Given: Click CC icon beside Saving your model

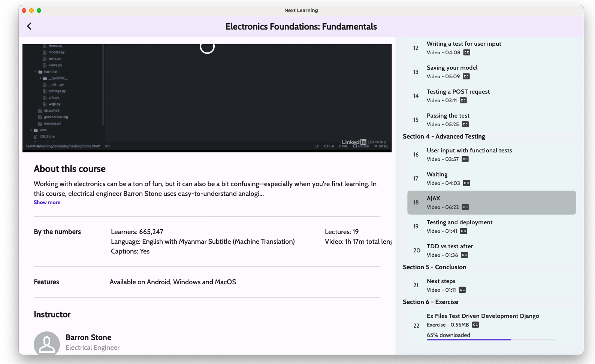Looking at the screenshot, I should 466,76.
